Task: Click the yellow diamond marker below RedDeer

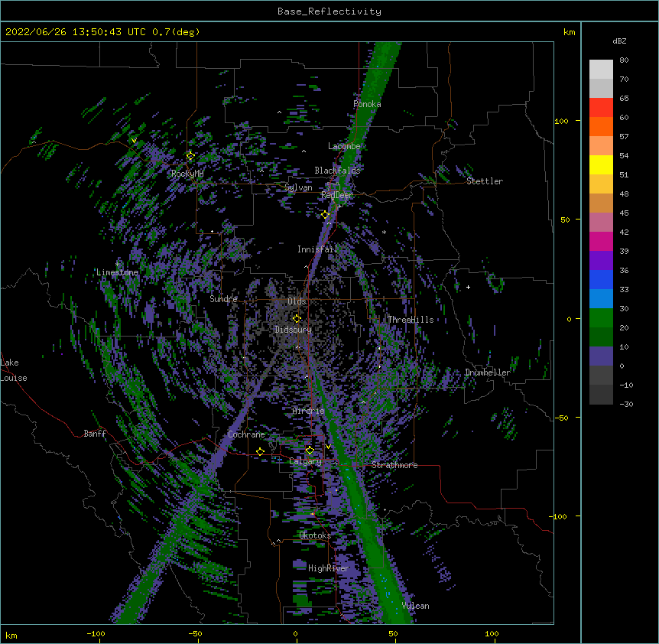Action: point(325,215)
